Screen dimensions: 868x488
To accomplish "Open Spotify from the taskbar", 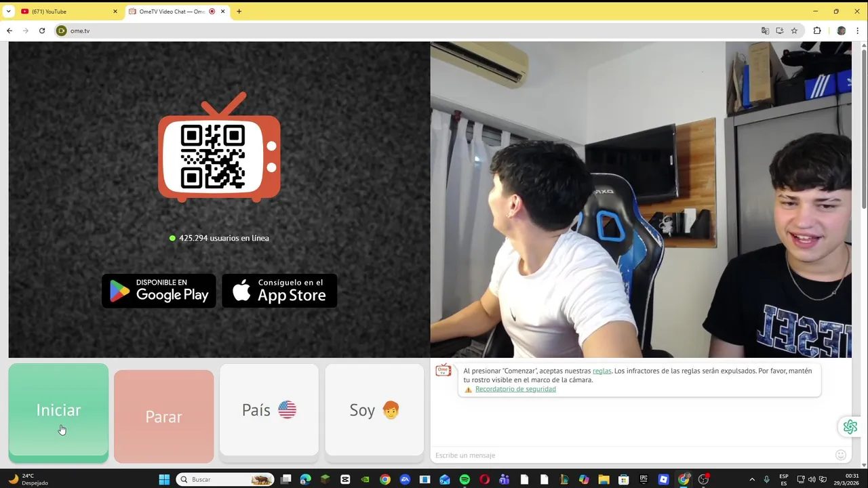I will click(465, 479).
